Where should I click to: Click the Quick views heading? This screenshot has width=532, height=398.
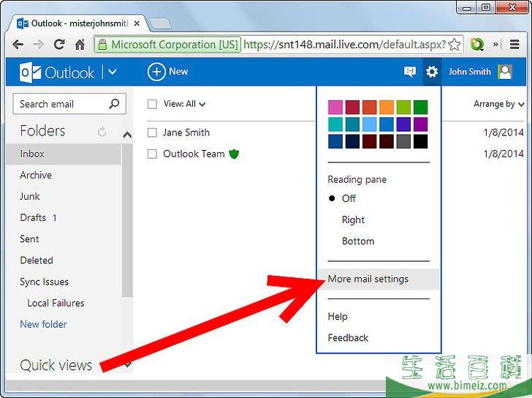56,365
